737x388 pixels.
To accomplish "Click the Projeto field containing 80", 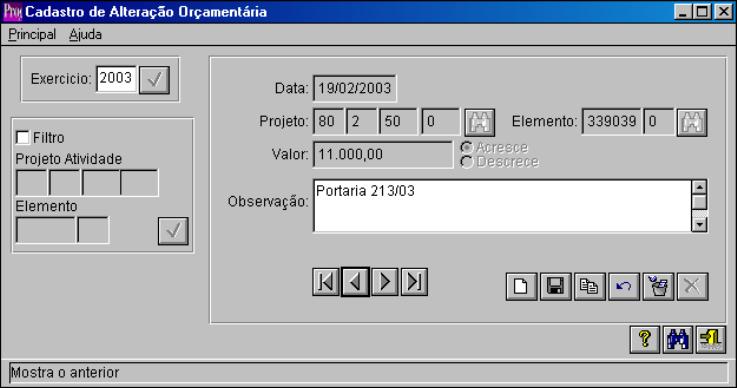I will tap(328, 122).
